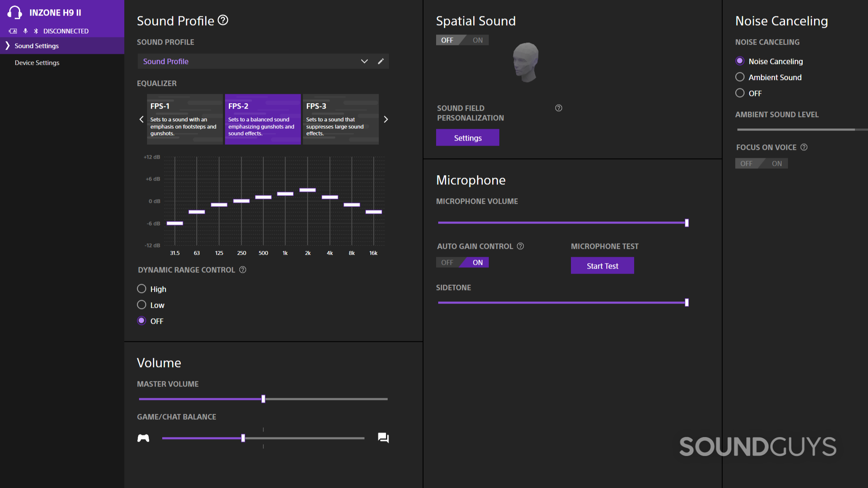This screenshot has height=488, width=868.
Task: Toggle Auto Gain Control switch
Action: pos(462,263)
